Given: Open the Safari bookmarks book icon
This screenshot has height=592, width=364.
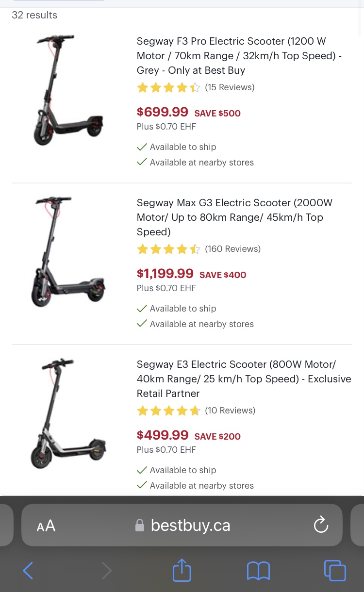Looking at the screenshot, I should point(258,571).
